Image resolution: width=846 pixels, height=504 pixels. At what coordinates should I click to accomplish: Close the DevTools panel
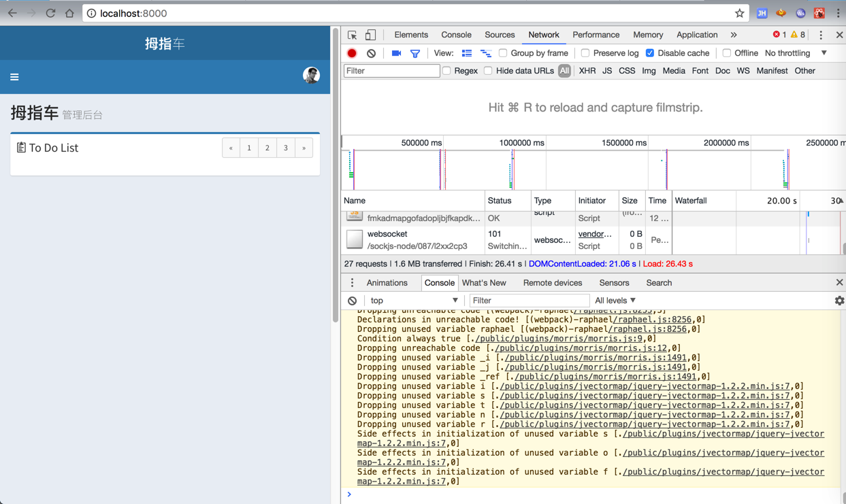pos(839,35)
